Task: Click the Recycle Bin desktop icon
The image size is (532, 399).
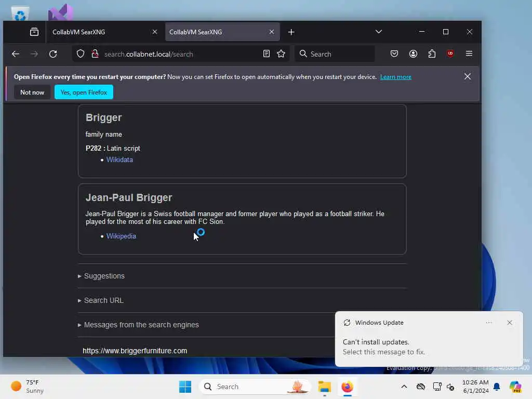Action: click(20, 14)
